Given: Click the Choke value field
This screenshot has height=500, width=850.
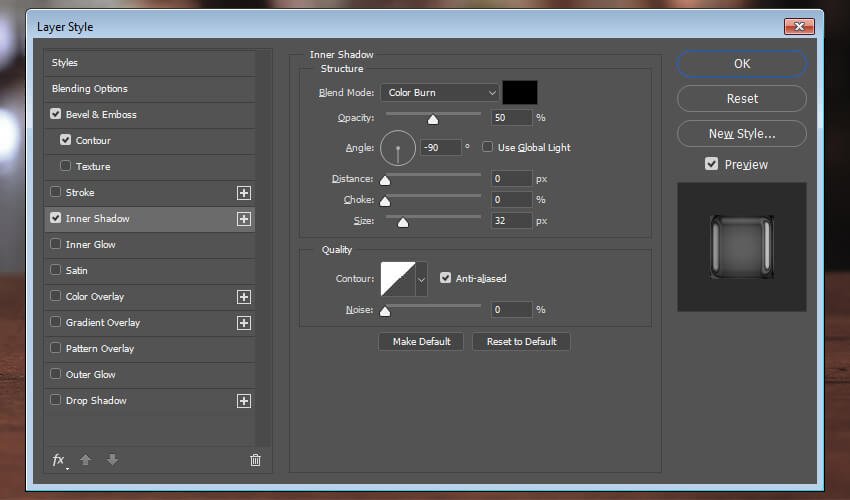Looking at the screenshot, I should [x=512, y=200].
